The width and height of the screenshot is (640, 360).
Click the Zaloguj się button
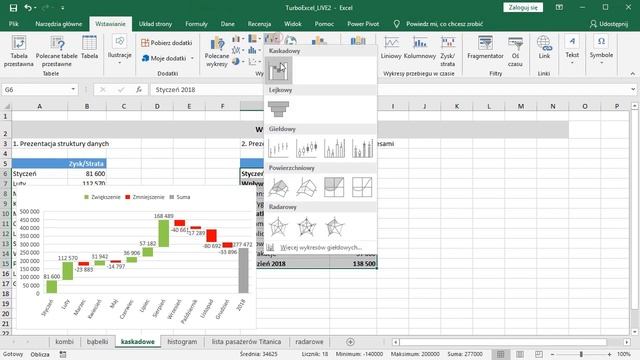coord(523,7)
